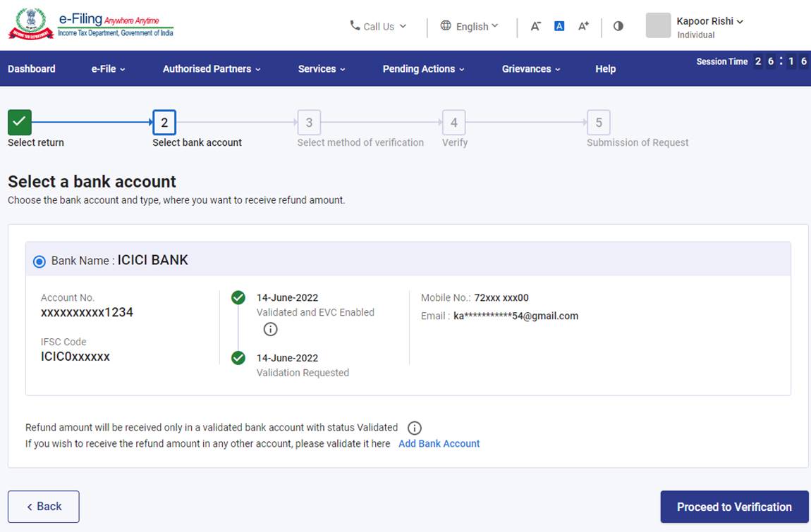Click the increase text size icon

(x=583, y=25)
